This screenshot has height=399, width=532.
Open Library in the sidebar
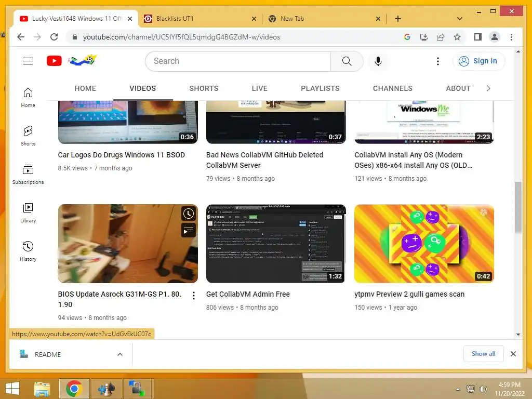[x=28, y=212]
